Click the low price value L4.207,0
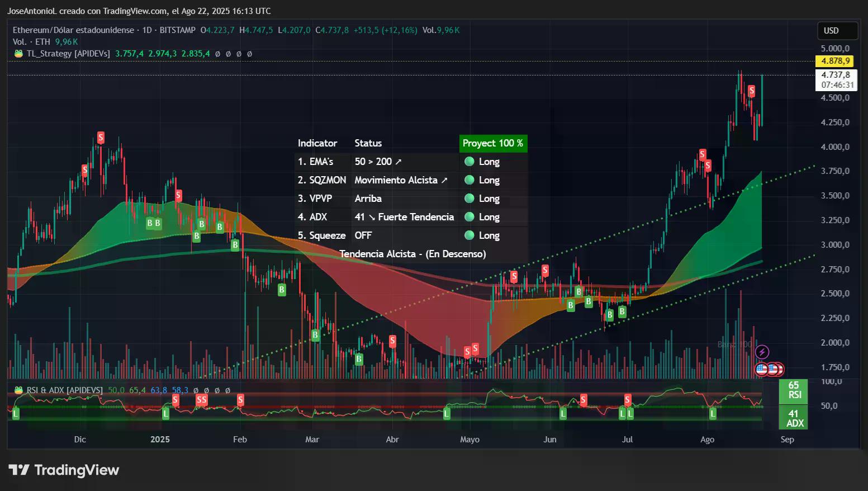The image size is (868, 491). tap(294, 30)
